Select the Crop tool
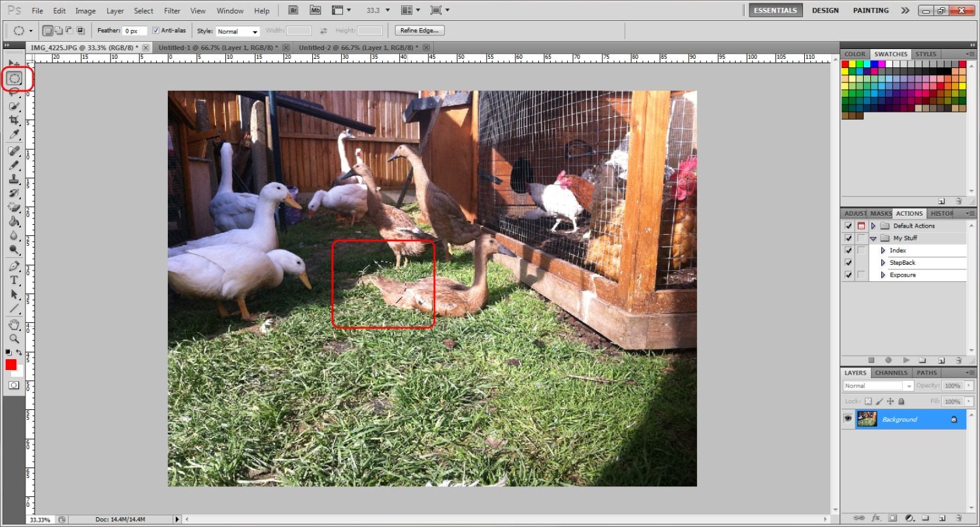Image resolution: width=980 pixels, height=527 pixels. click(14, 121)
